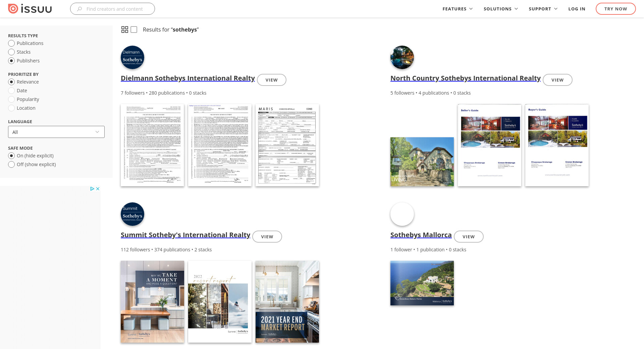Open the AdChoices info icon
Image resolution: width=644 pixels, height=349 pixels.
pos(92,189)
